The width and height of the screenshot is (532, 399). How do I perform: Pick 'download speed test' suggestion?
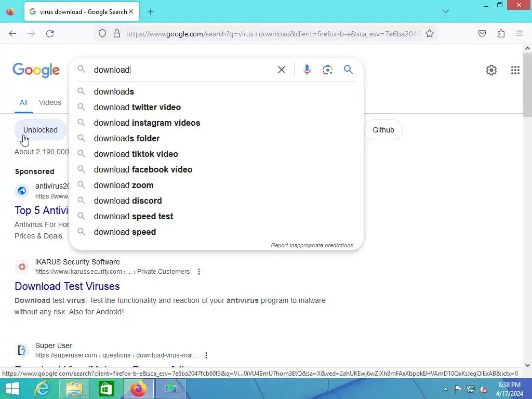(217, 217)
